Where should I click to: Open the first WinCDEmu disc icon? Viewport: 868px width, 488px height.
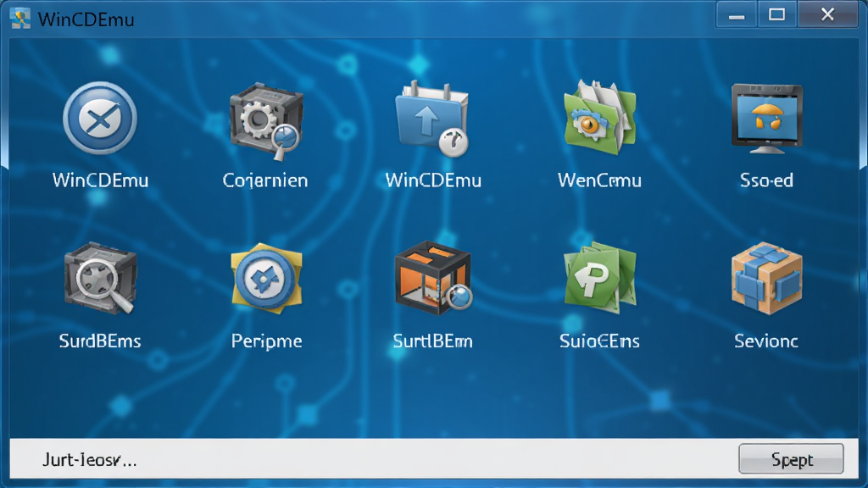click(x=100, y=118)
